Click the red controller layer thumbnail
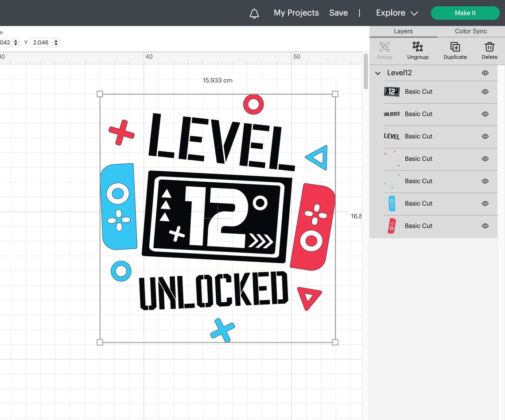The width and height of the screenshot is (505, 420). (x=392, y=226)
